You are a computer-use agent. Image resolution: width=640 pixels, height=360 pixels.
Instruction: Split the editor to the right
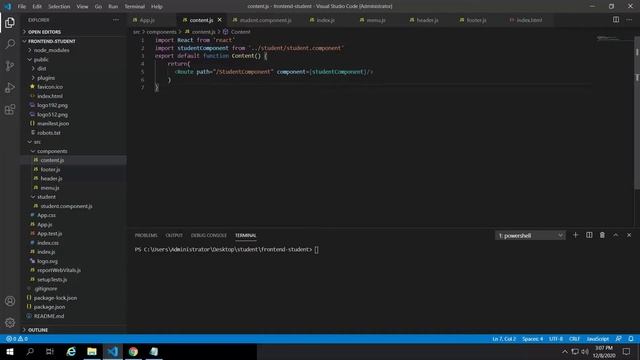(616, 20)
